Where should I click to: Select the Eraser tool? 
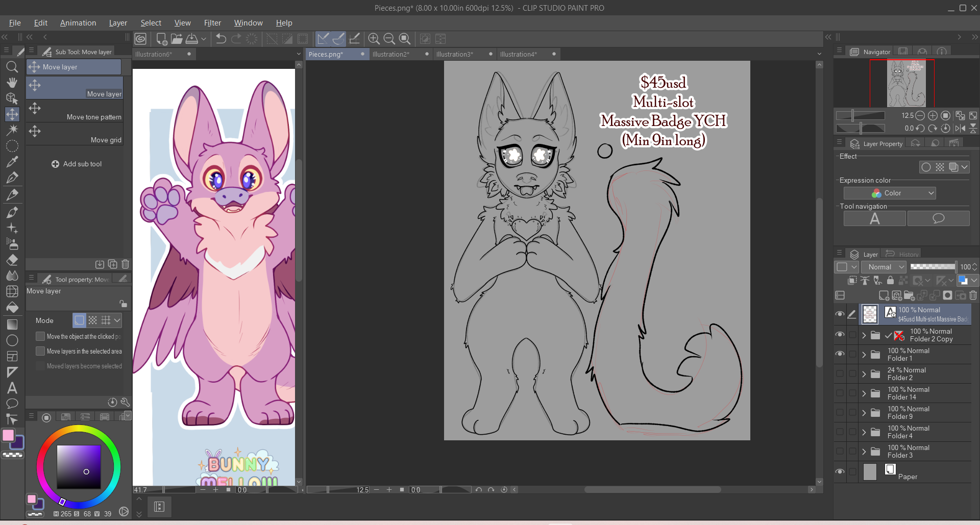click(x=12, y=260)
